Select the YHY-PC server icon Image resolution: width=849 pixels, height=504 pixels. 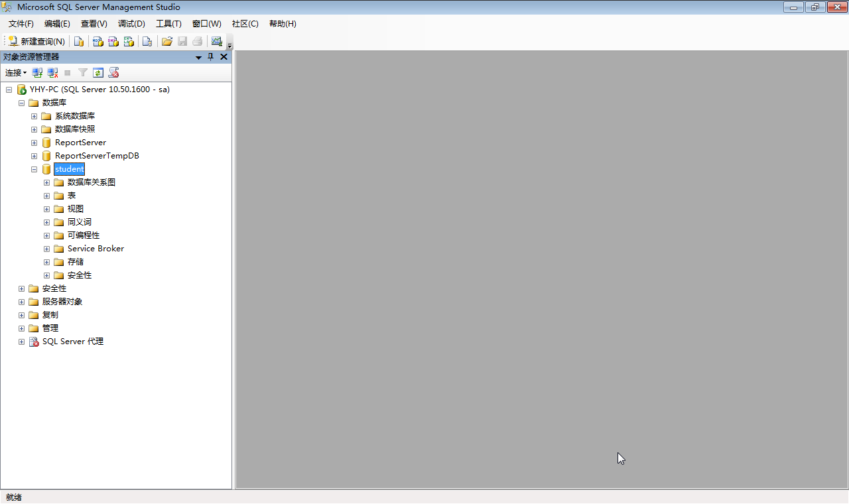coord(21,90)
